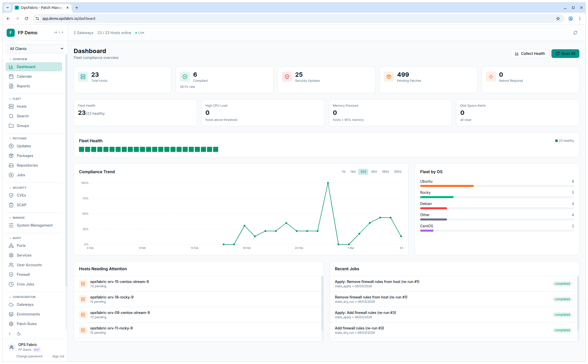This screenshot has width=588, height=364.
Task: Click the Scan All button
Action: point(565,53)
